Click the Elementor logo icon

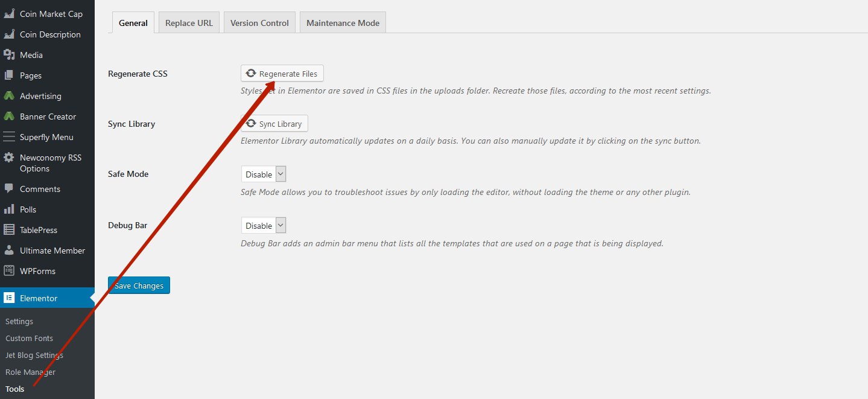tap(9, 298)
